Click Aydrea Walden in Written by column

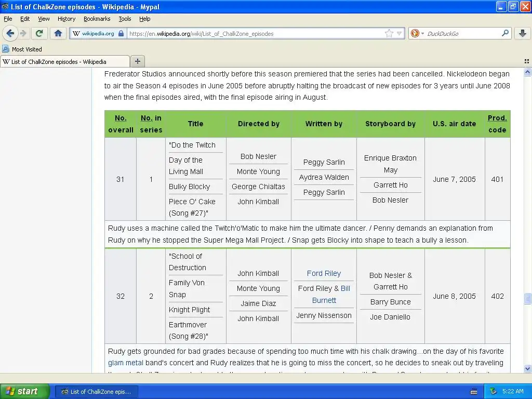(324, 177)
